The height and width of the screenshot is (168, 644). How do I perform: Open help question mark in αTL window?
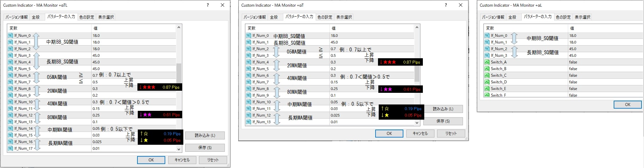pyautogui.click(x=208, y=5)
